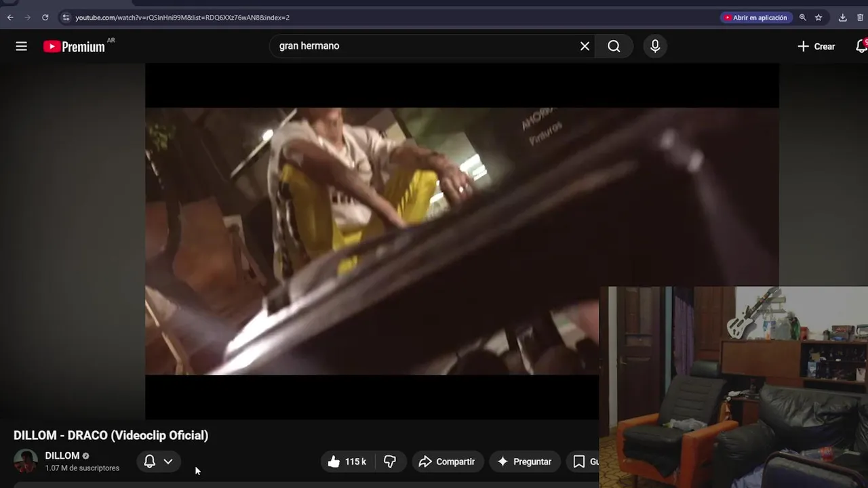868x488 pixels.
Task: Click the video title 'DILLOM - DRACO (Videoclip Oficial)'
Action: click(111, 435)
